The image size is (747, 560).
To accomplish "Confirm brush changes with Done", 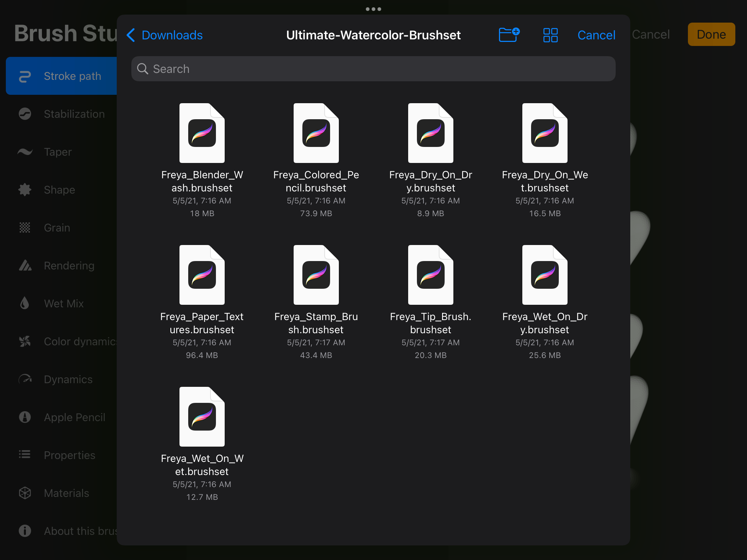I will coord(711,34).
